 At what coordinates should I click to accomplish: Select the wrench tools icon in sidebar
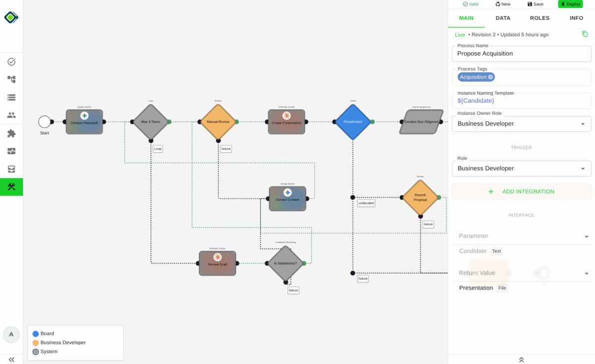pos(11,187)
